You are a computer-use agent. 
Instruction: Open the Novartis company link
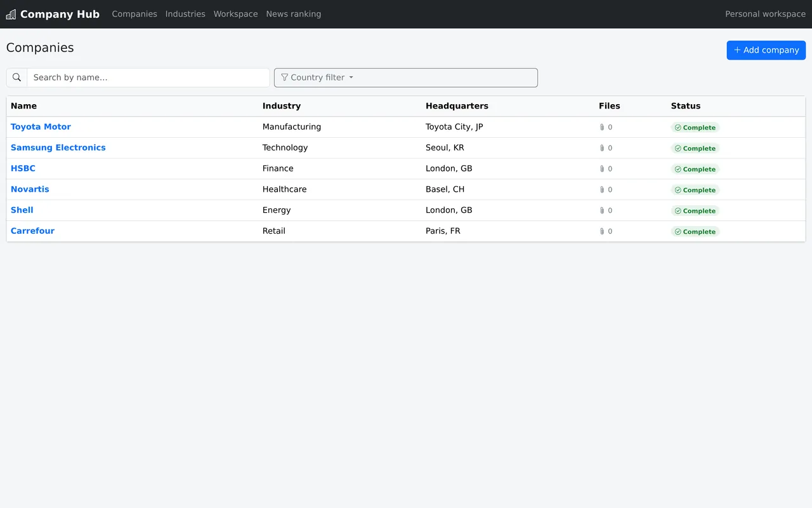pos(30,189)
